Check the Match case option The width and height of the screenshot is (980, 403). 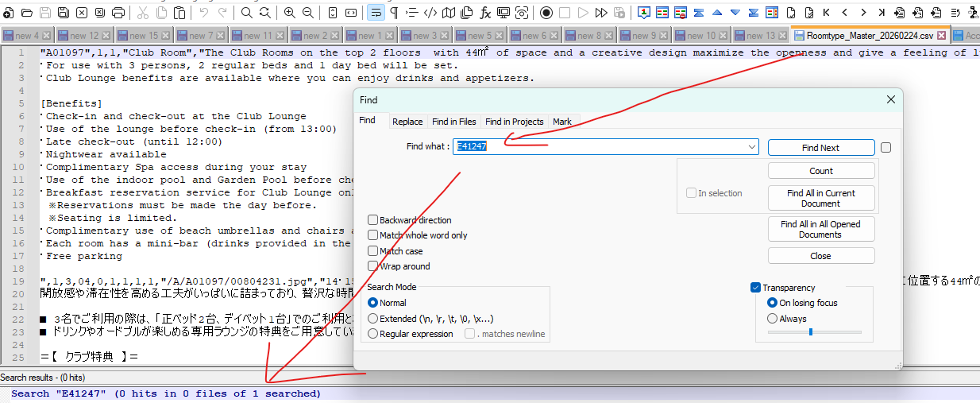pyautogui.click(x=373, y=251)
